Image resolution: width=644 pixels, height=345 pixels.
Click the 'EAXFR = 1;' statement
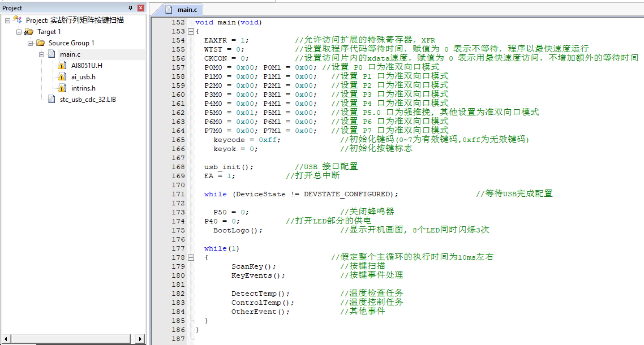[x=226, y=40]
